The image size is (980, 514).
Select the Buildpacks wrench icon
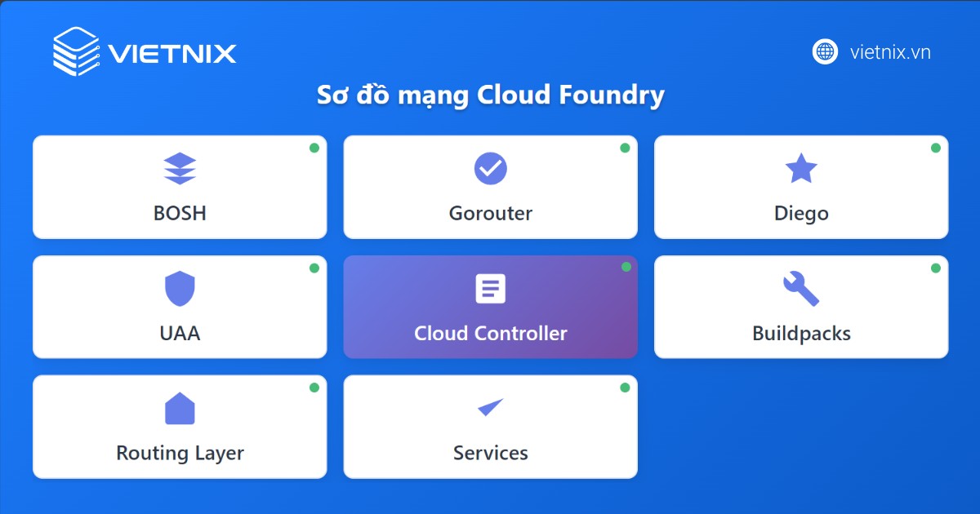(x=801, y=288)
